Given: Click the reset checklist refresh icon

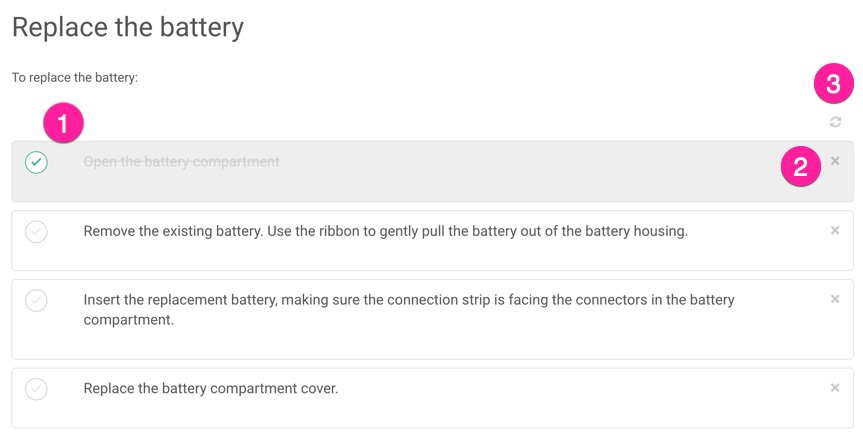Looking at the screenshot, I should (835, 122).
